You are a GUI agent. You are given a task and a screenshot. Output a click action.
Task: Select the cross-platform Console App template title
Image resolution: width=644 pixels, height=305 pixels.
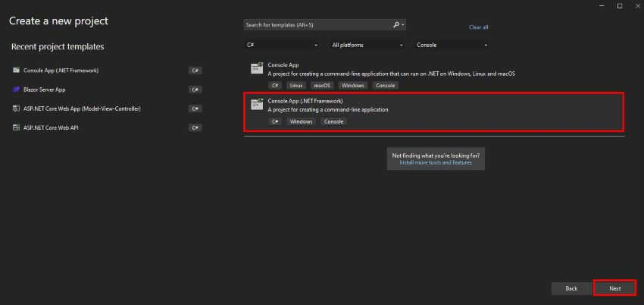click(x=283, y=65)
